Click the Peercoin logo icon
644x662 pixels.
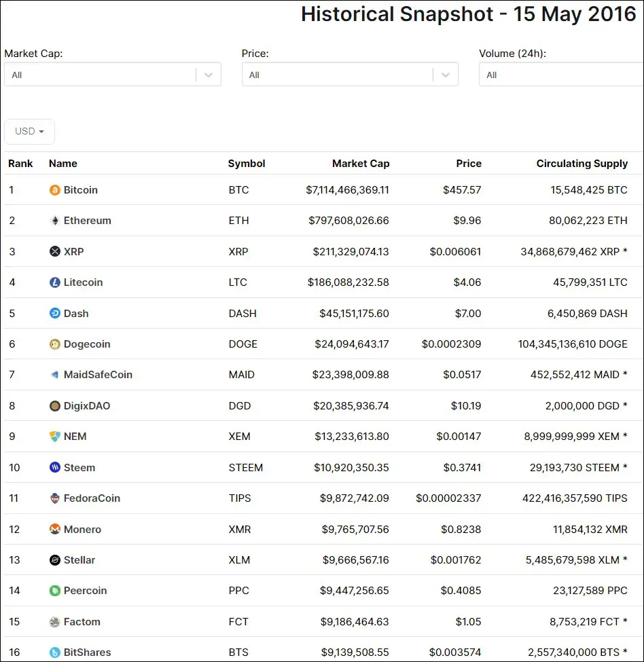tap(55, 590)
